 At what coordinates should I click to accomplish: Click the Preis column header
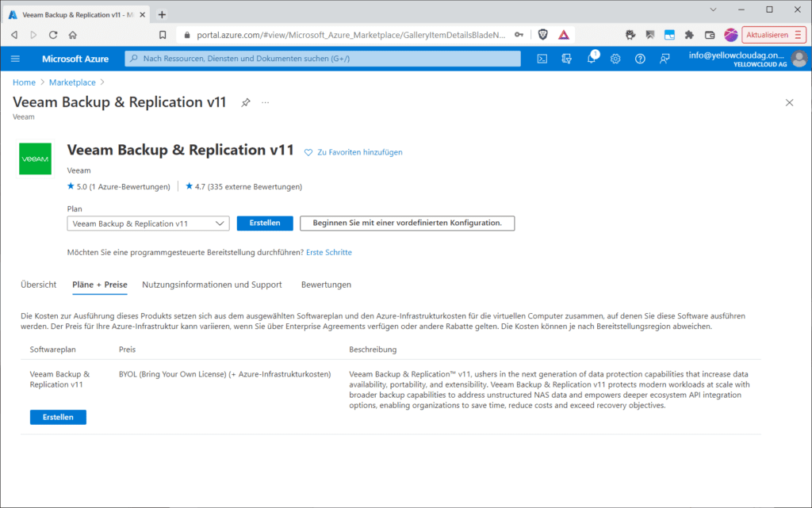coord(128,349)
